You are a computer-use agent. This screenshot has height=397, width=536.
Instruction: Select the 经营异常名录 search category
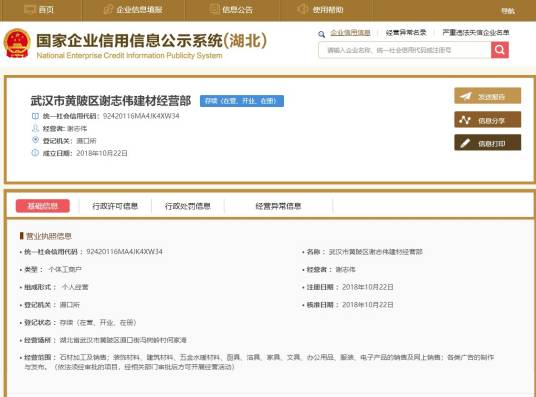(406, 32)
